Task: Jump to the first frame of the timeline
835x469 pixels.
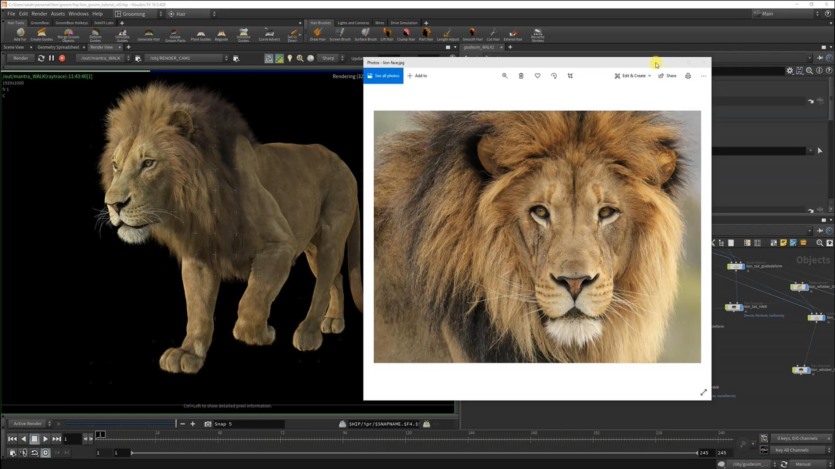Action: (x=12, y=439)
